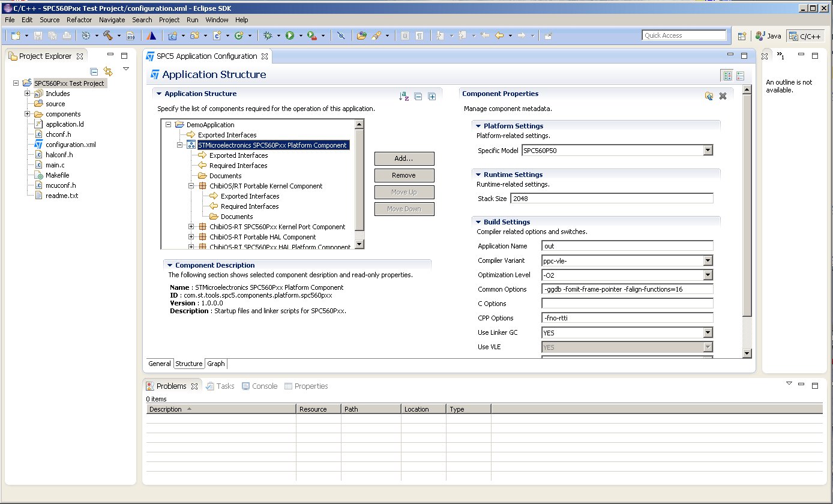The height and width of the screenshot is (504, 833).
Task: Collapse the Platform Settings section
Action: [478, 126]
